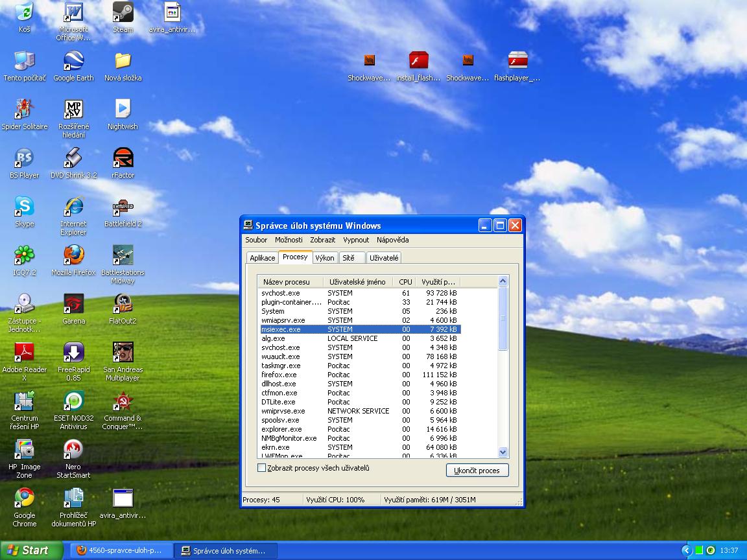Select the Mozilla Firefox desktop icon

[x=73, y=255]
